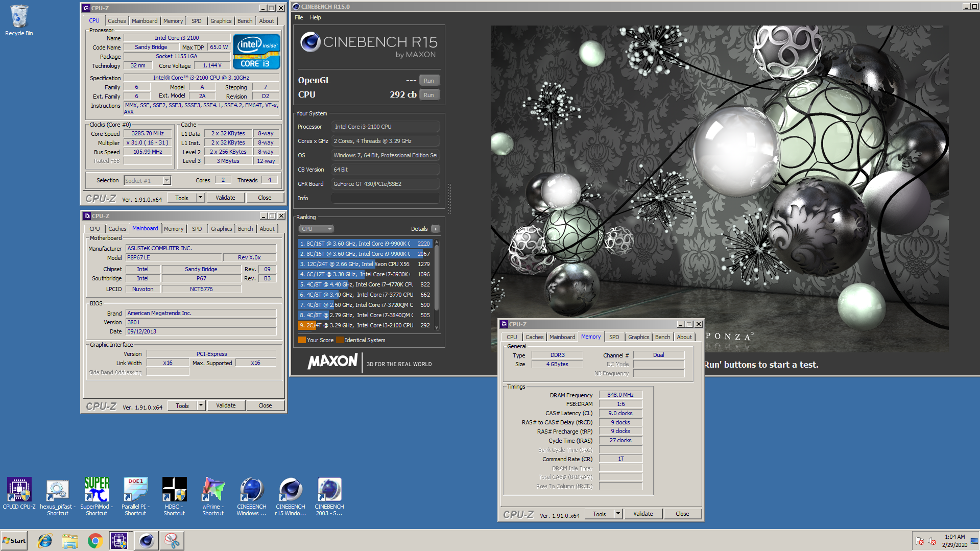The width and height of the screenshot is (980, 551).
Task: Click DRAM Frequency value 848.0 MHz
Action: point(620,395)
